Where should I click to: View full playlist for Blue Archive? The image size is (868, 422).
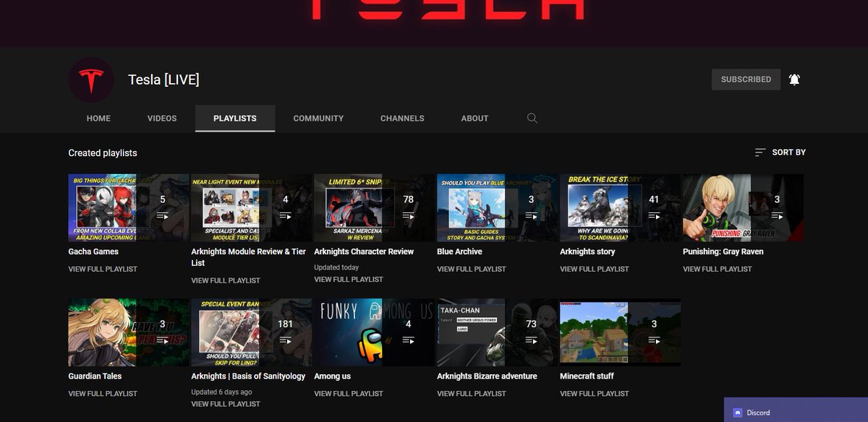[x=472, y=269]
